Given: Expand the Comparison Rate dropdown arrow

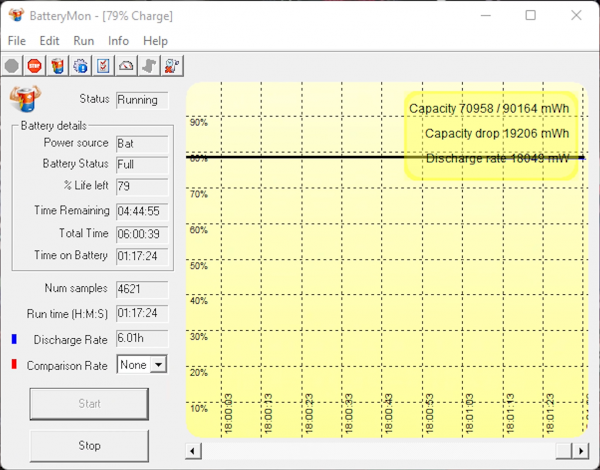Looking at the screenshot, I should 158,365.
